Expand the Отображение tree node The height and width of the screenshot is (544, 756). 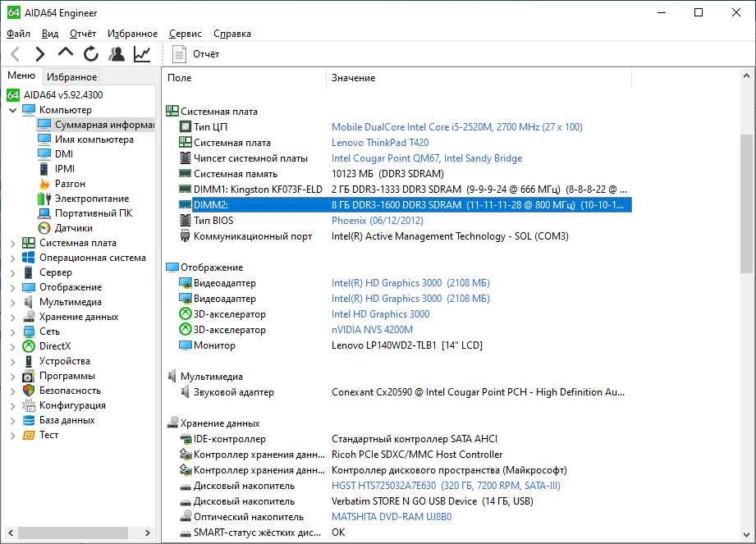point(13,288)
